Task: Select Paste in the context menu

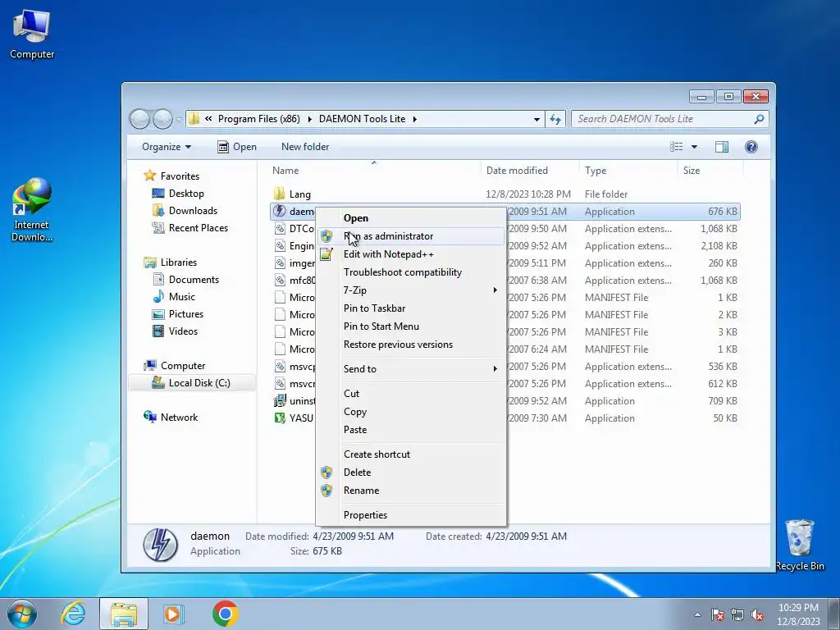Action: [411, 430]
